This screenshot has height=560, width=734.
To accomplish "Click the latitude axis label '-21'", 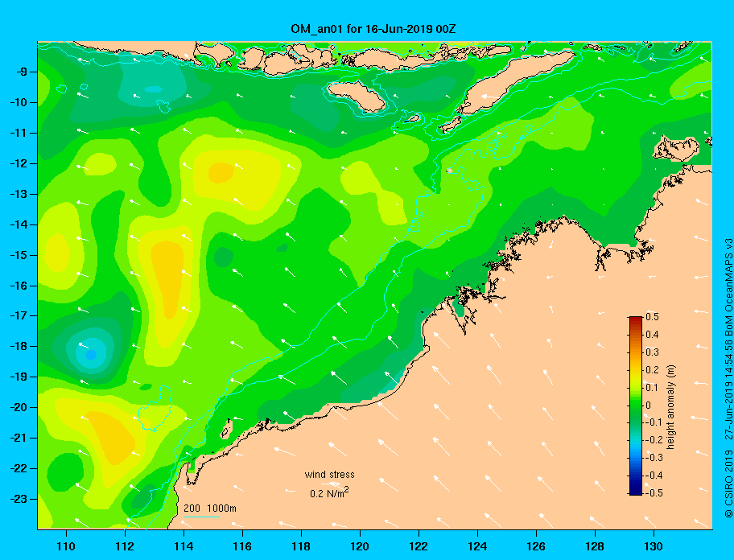I will pyautogui.click(x=18, y=438).
